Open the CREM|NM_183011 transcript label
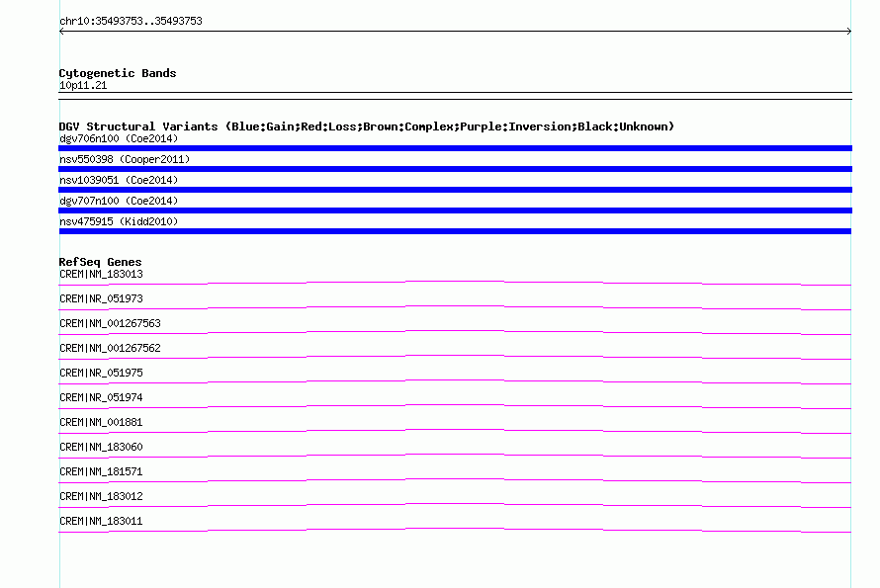880x588 pixels. click(x=101, y=521)
